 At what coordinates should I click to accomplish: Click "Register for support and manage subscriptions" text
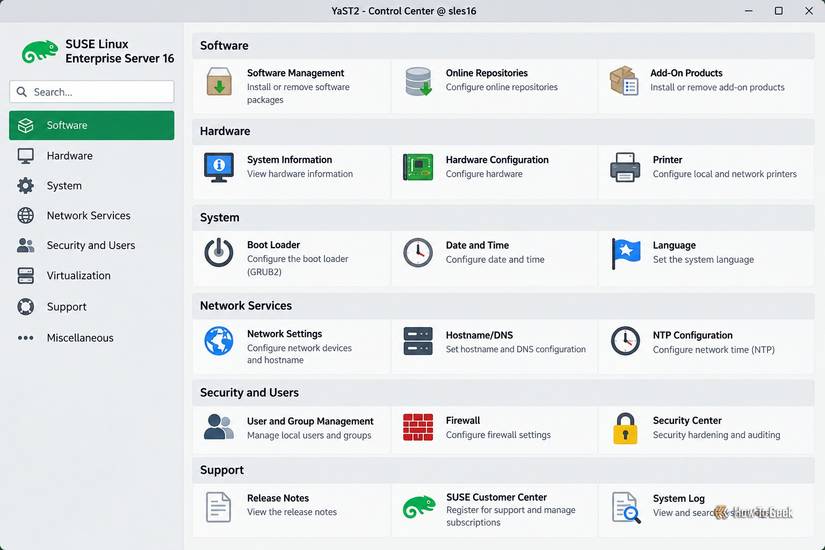511,516
